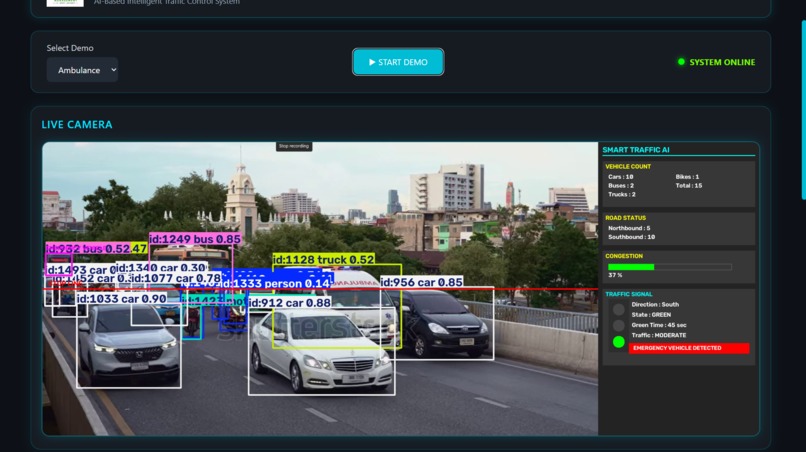
Task: Click the Northbound : 5 value
Action: [x=629, y=228]
